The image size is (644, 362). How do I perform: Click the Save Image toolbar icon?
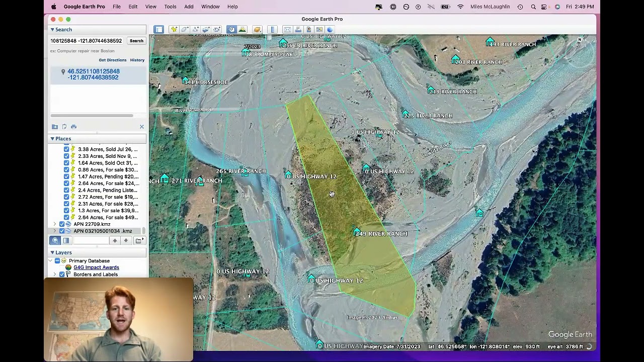(x=309, y=30)
